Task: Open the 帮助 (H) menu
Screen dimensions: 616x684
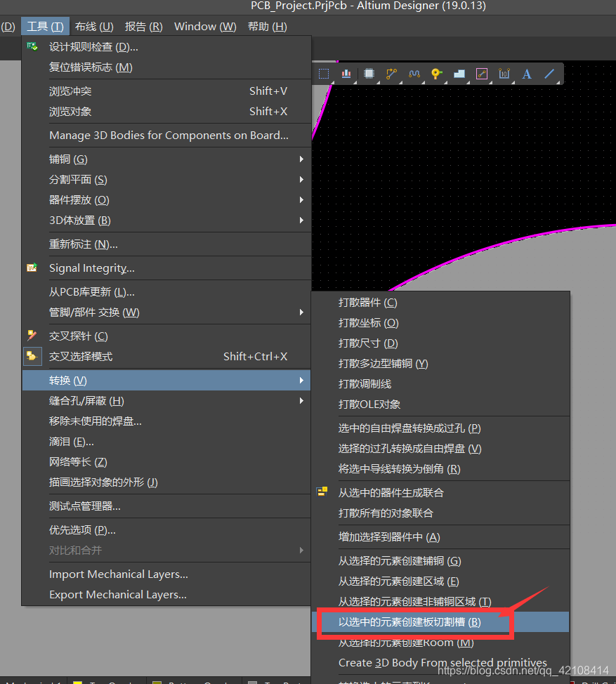Action: [x=267, y=27]
